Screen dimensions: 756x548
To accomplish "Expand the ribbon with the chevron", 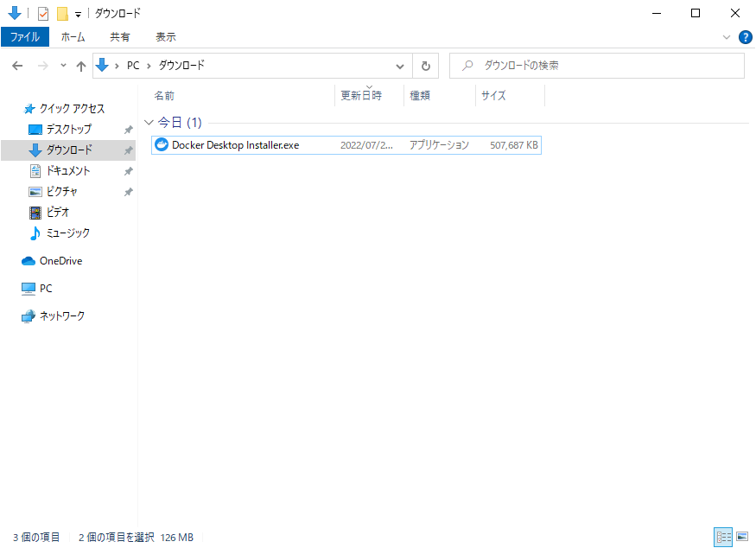I will pos(726,37).
